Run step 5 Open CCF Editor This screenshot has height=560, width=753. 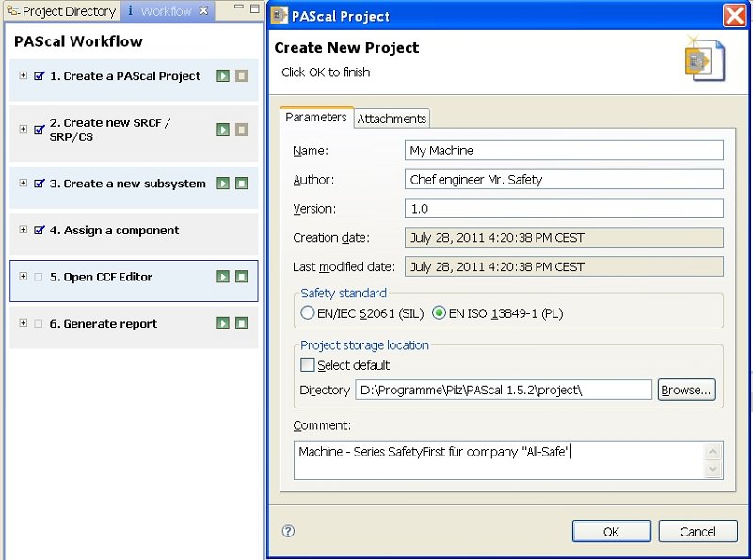pos(223,276)
